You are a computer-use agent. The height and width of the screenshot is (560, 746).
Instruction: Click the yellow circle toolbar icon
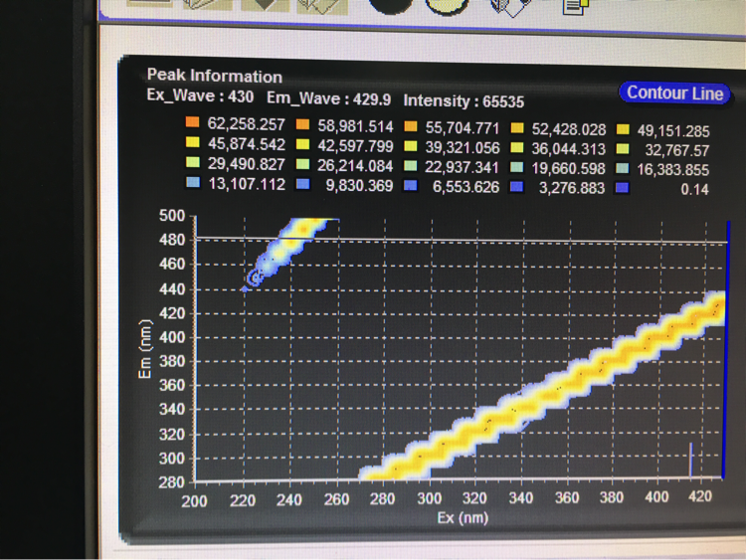447,6
